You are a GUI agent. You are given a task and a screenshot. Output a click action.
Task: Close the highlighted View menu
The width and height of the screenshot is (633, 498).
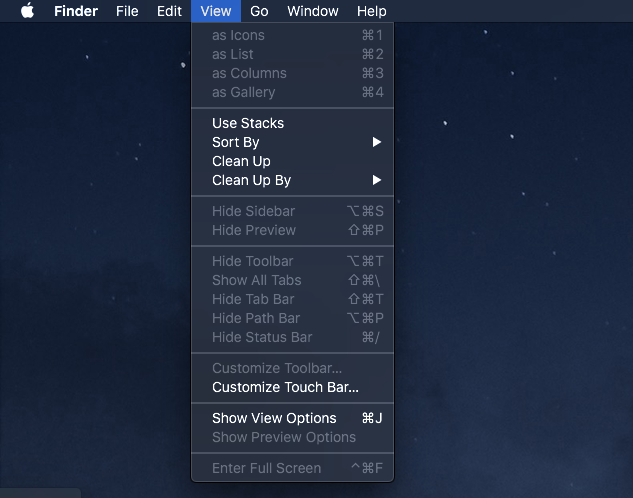pyautogui.click(x=215, y=11)
